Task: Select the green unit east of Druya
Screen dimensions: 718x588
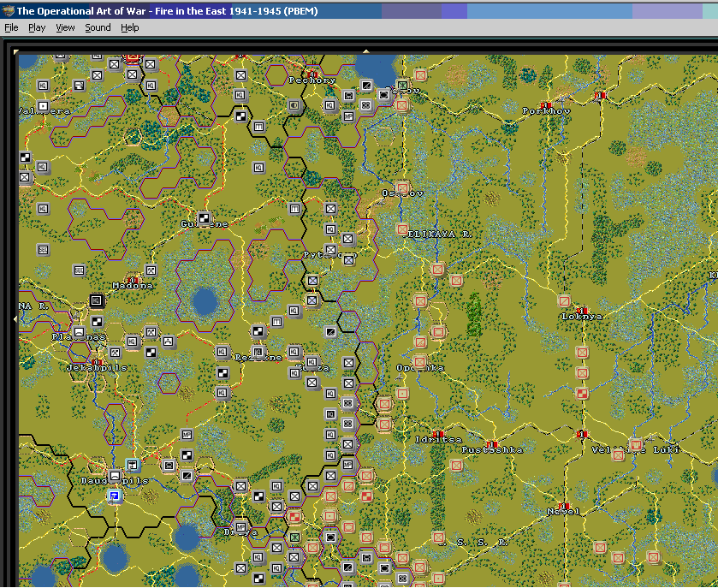Action: (295, 537)
